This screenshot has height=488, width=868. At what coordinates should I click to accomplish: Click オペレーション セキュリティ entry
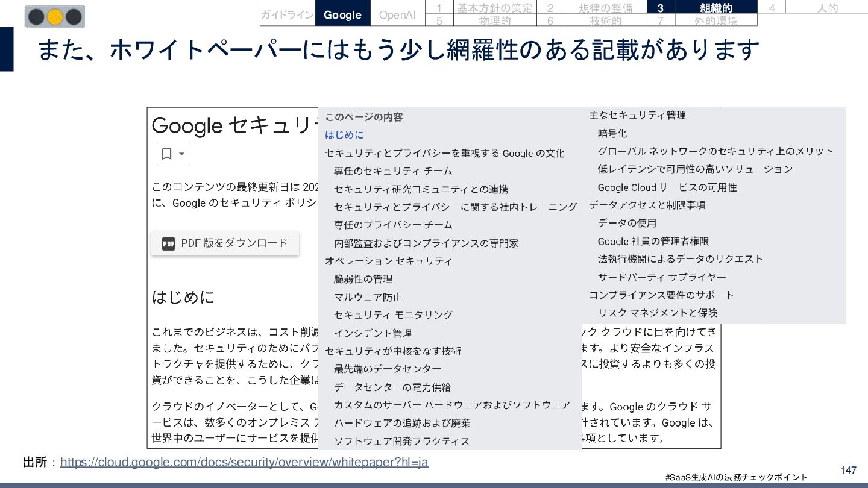389,261
